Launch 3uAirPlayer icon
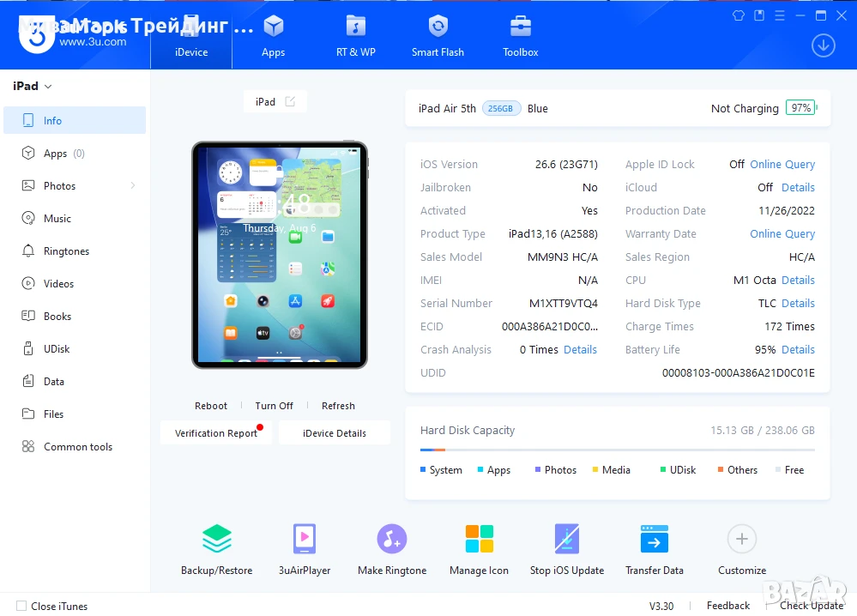Screen dimensions: 857x616 [x=305, y=539]
